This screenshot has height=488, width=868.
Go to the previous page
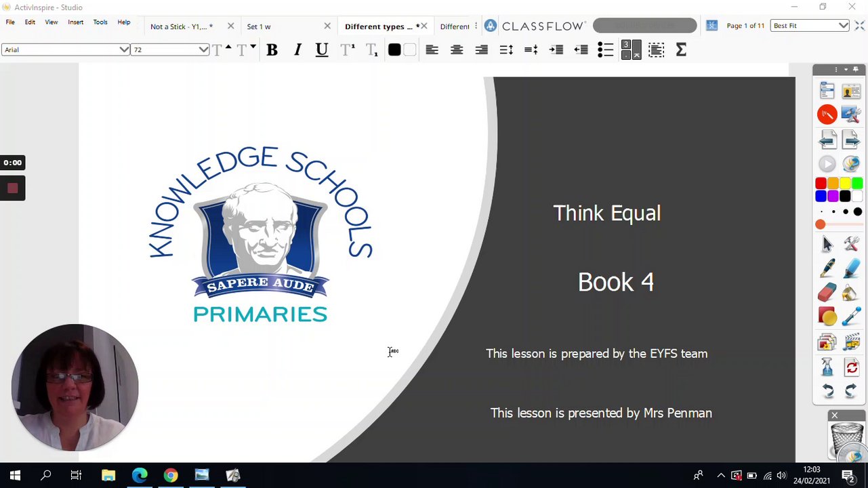[827, 140]
